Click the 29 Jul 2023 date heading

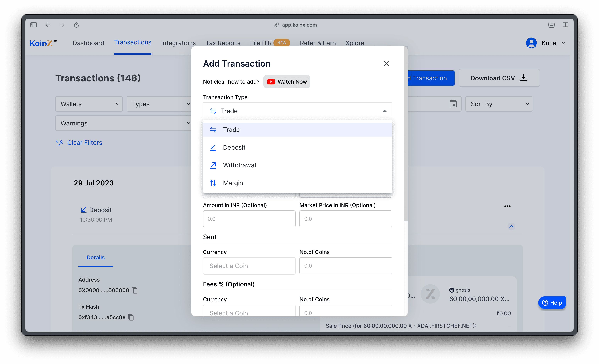pyautogui.click(x=94, y=183)
